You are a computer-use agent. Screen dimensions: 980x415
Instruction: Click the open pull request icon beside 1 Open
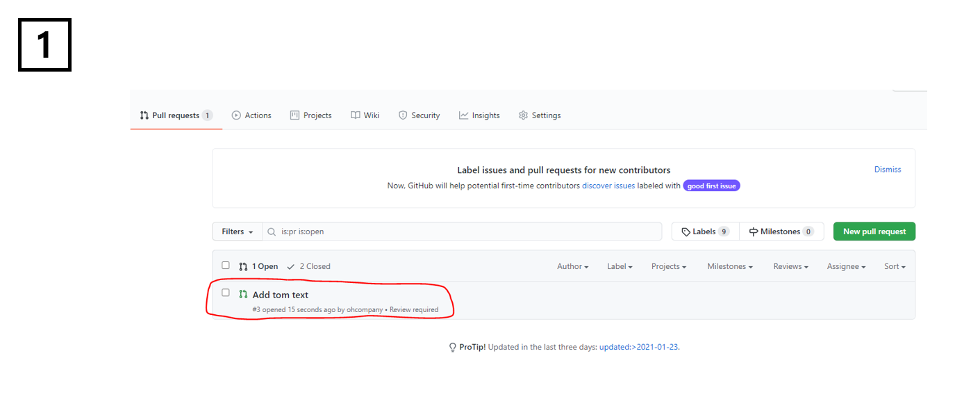tap(243, 266)
